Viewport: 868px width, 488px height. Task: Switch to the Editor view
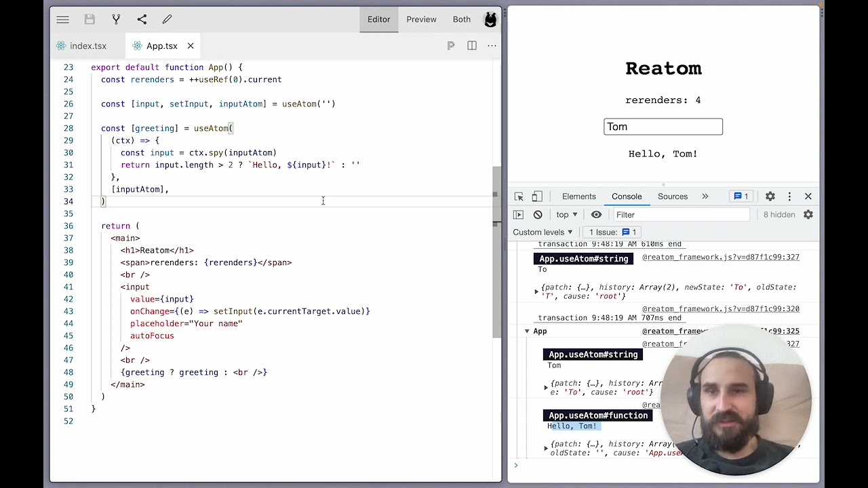point(378,20)
